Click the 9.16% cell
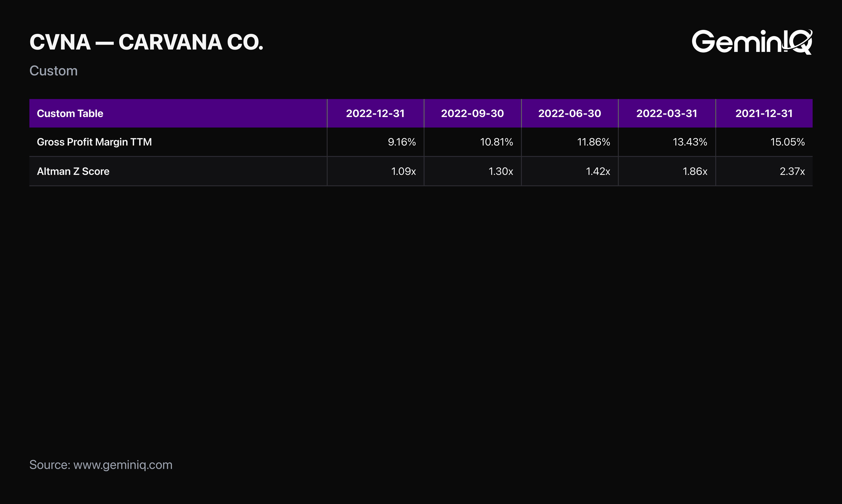 point(376,142)
